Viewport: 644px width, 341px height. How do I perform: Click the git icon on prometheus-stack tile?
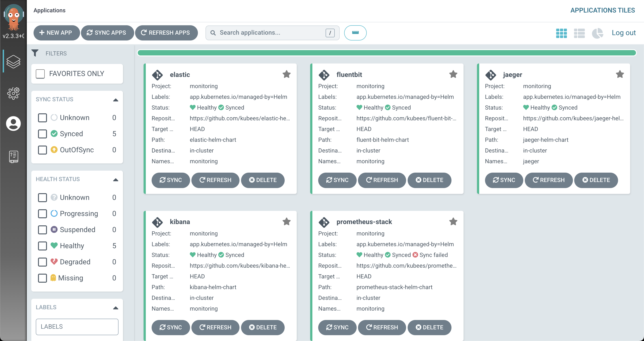click(x=324, y=222)
